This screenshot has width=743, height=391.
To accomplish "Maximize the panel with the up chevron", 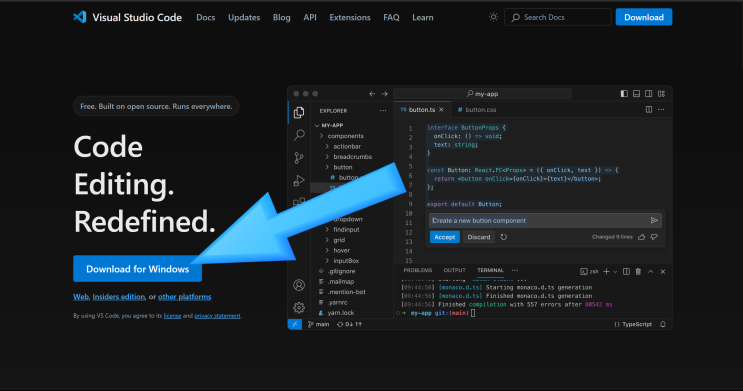I will point(651,272).
